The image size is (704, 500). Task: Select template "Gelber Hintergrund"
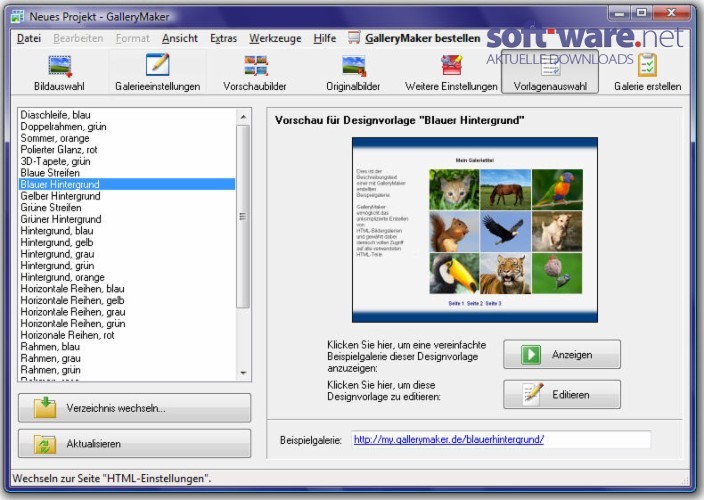[x=127, y=196]
